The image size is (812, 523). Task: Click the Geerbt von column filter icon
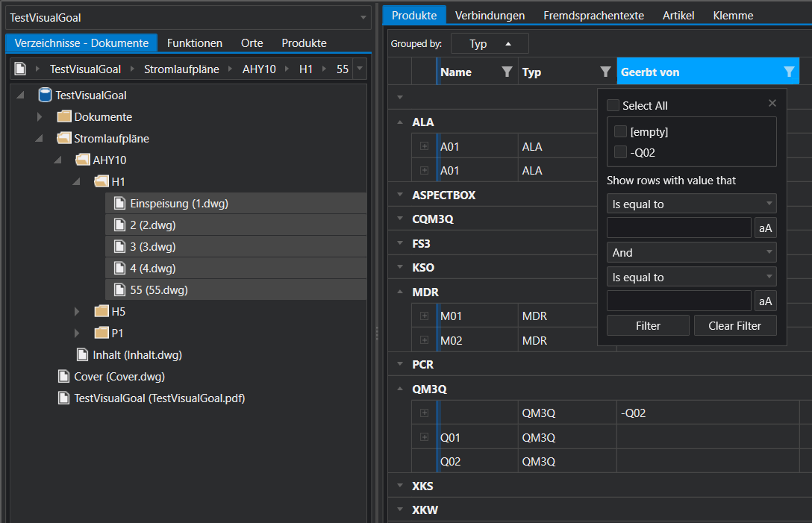789,72
